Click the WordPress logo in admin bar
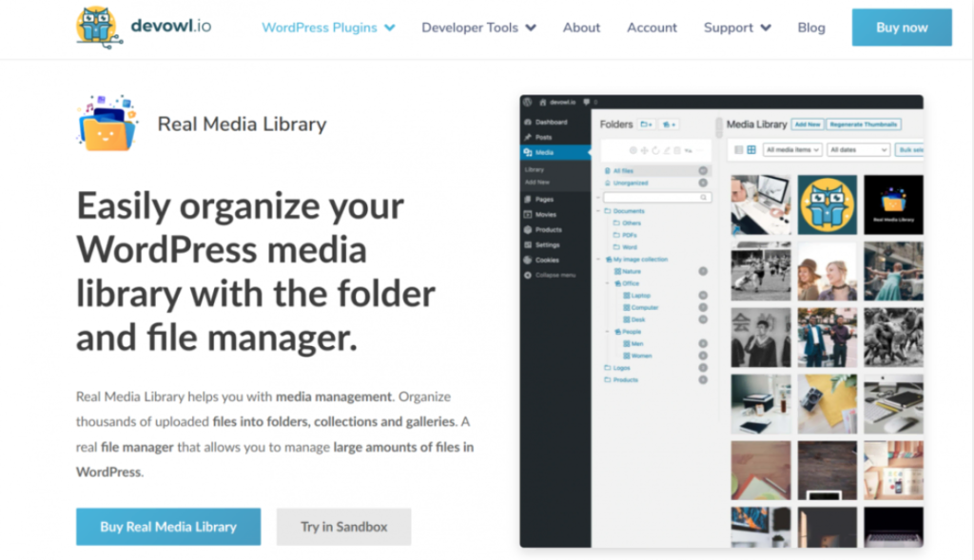Image resolution: width=974 pixels, height=560 pixels. pyautogui.click(x=528, y=102)
